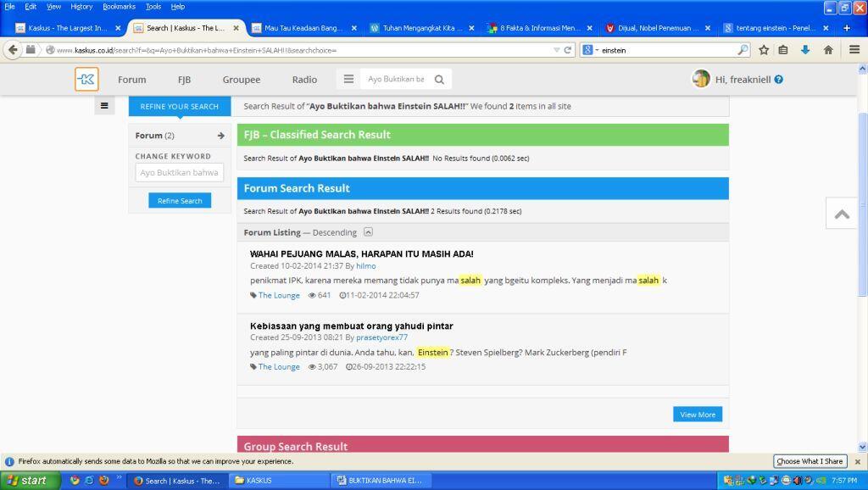Click the Refine Search button
Screen dimensions: 868x490
pos(180,200)
